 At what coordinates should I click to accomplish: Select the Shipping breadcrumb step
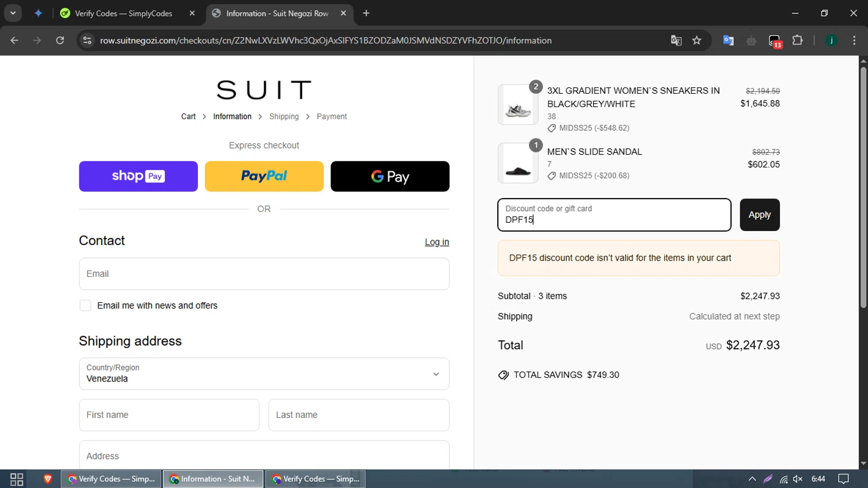(284, 116)
